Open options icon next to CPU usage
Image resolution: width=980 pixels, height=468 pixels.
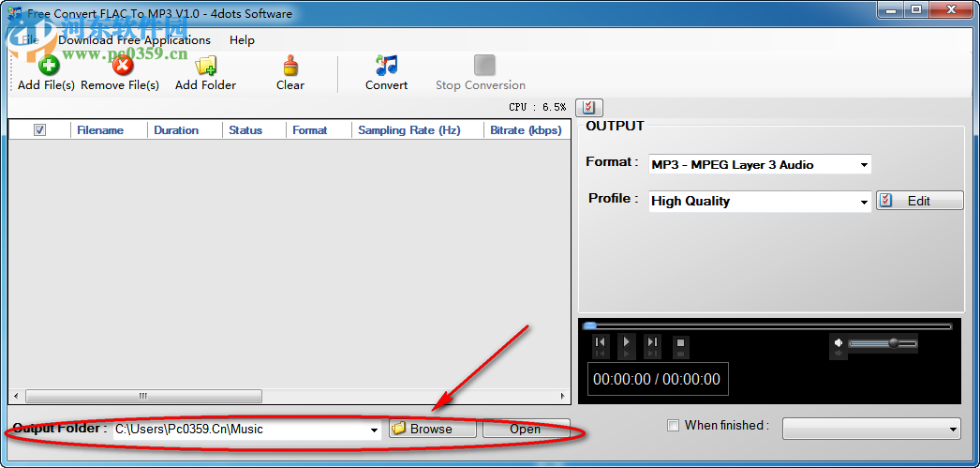[589, 107]
